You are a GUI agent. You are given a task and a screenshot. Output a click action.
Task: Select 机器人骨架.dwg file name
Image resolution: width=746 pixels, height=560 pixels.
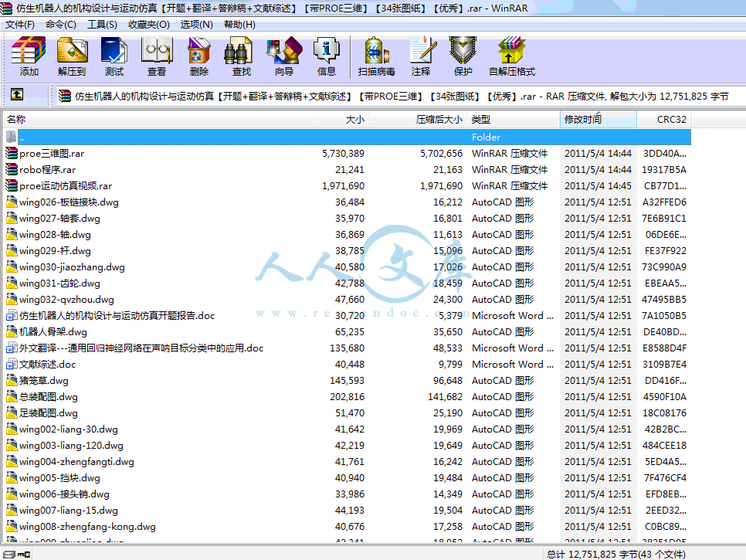tap(53, 331)
